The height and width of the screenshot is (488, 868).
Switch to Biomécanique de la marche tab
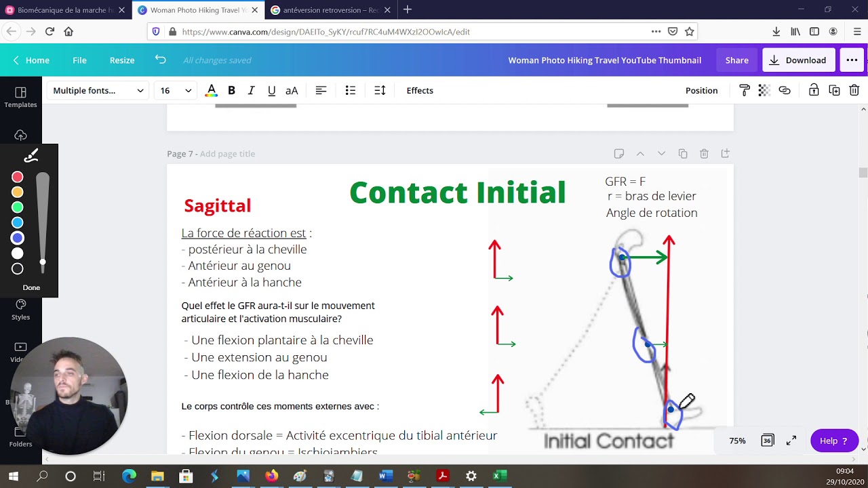coord(66,10)
